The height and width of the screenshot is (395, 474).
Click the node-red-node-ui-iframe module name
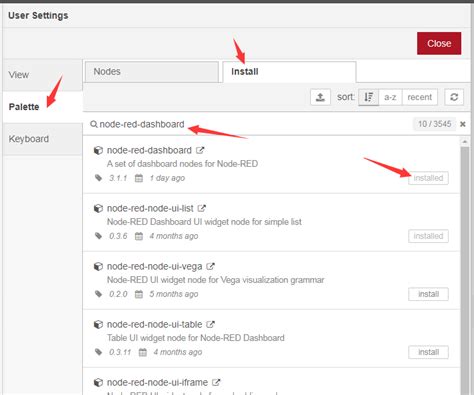click(157, 382)
